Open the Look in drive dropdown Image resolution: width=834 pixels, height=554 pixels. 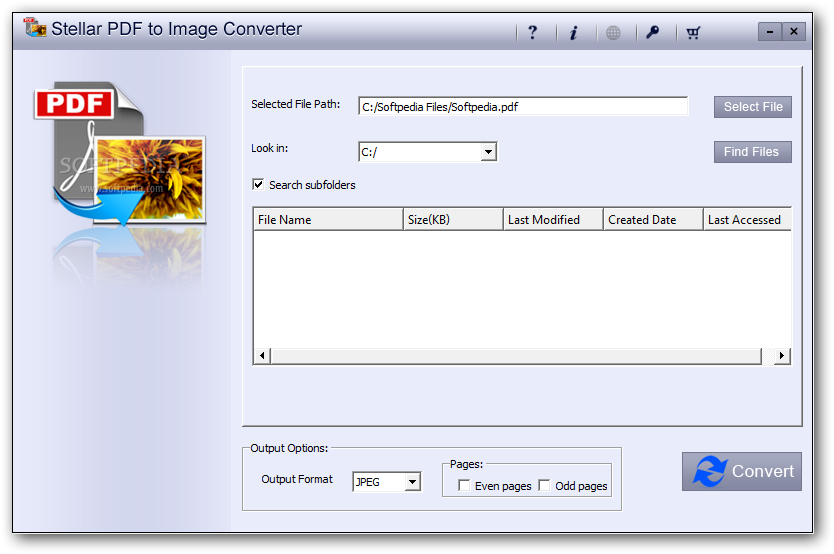coord(488,152)
